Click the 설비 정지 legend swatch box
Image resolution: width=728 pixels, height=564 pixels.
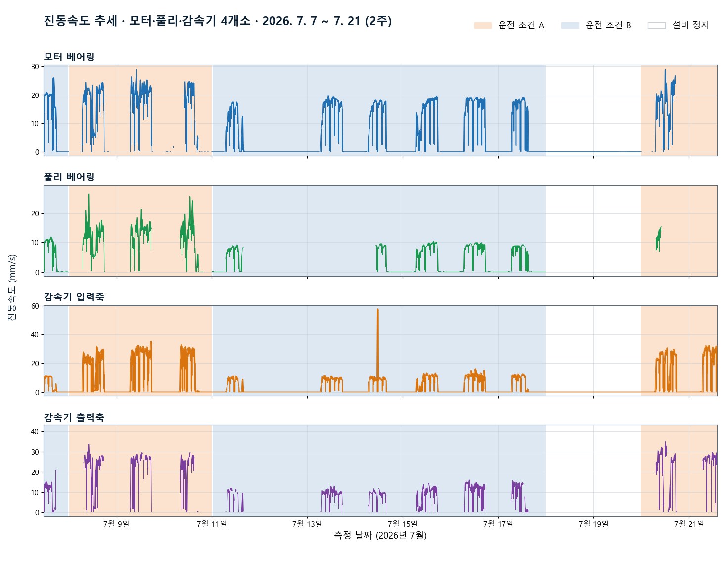pos(656,25)
